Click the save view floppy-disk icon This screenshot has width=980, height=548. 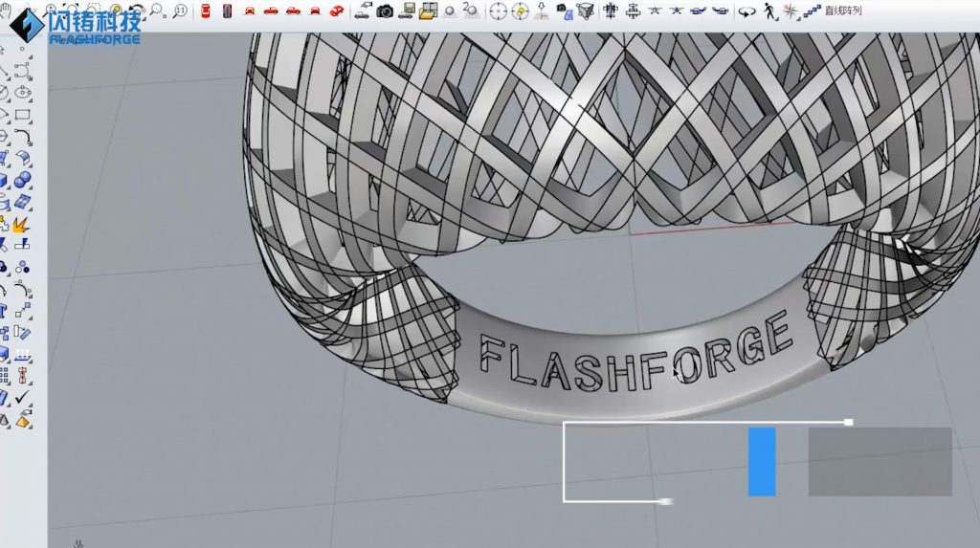[407, 11]
